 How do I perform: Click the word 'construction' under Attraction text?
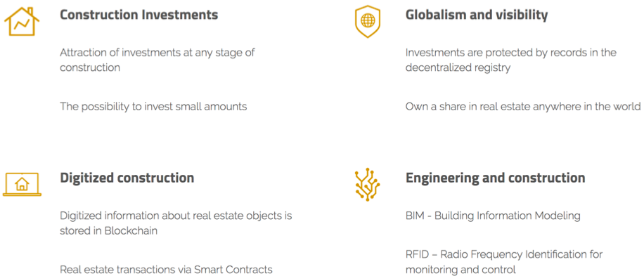(x=90, y=67)
